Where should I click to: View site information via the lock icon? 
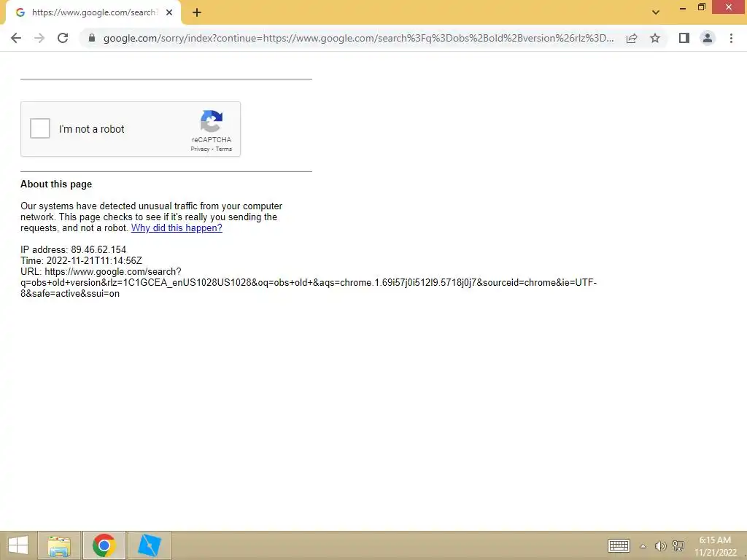91,38
